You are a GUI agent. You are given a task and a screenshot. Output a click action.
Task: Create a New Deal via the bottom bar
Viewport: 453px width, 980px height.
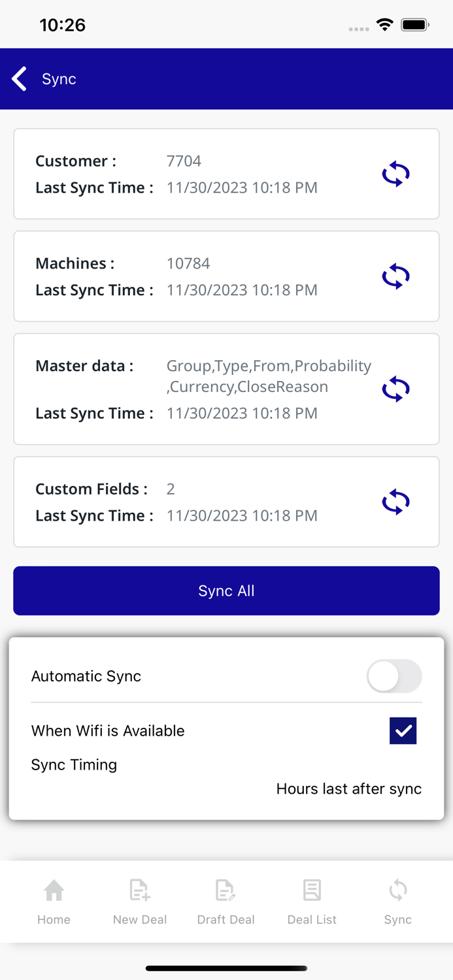click(139, 902)
